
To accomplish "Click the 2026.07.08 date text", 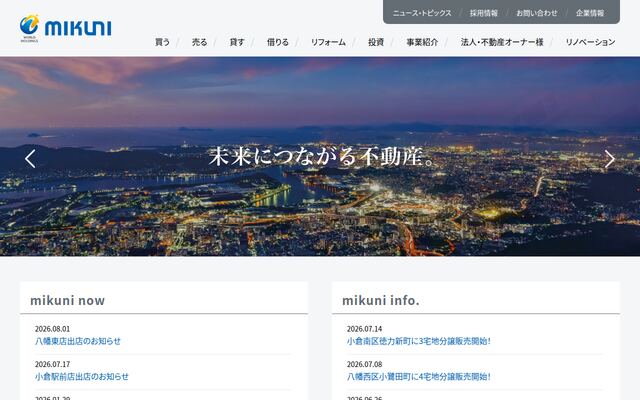I will click(x=364, y=364).
